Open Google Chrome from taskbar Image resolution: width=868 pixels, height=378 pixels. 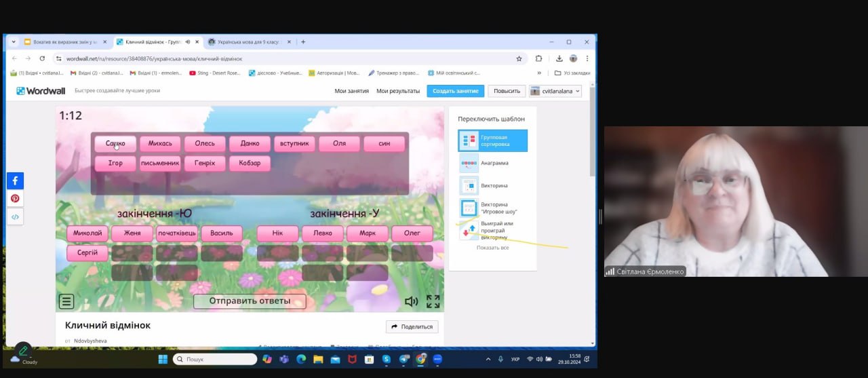(x=420, y=359)
